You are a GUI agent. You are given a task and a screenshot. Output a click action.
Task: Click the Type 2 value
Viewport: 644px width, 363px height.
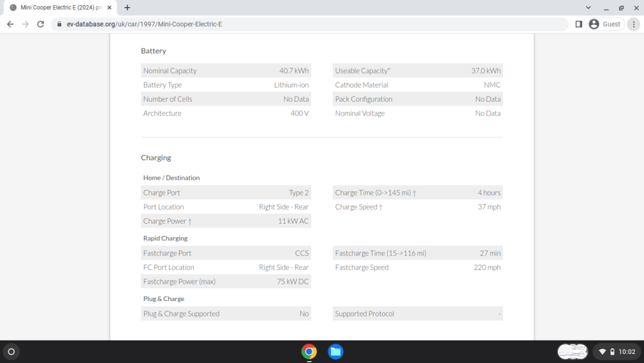click(x=299, y=193)
